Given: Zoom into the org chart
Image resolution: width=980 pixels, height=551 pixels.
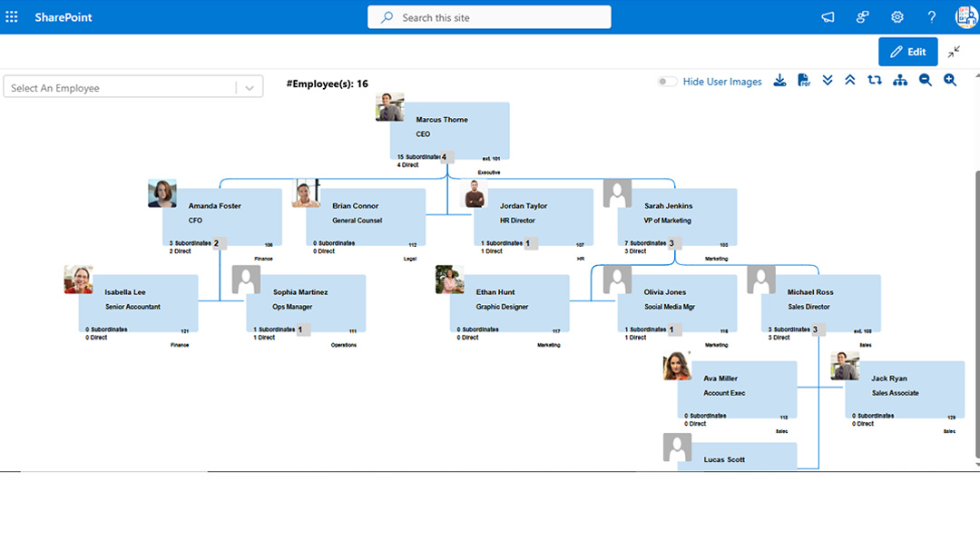Looking at the screenshot, I should 949,80.
